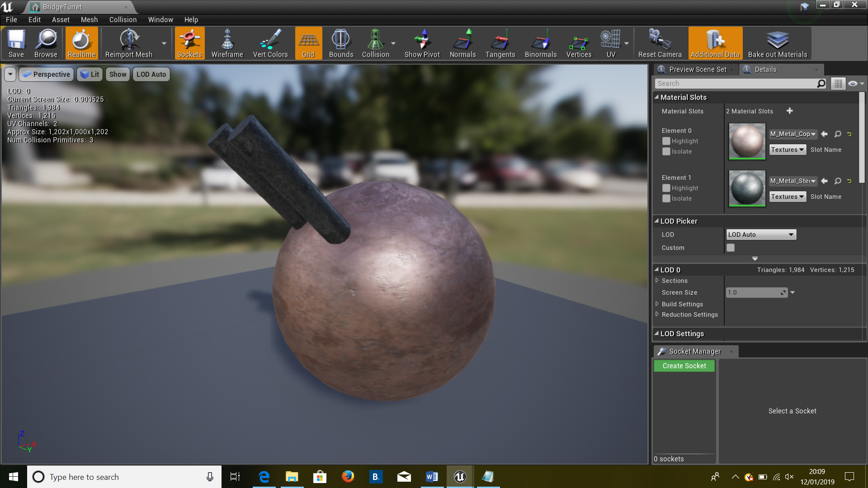Click Bake out Materials
This screenshot has width=868, height=488.
pyautogui.click(x=778, y=43)
